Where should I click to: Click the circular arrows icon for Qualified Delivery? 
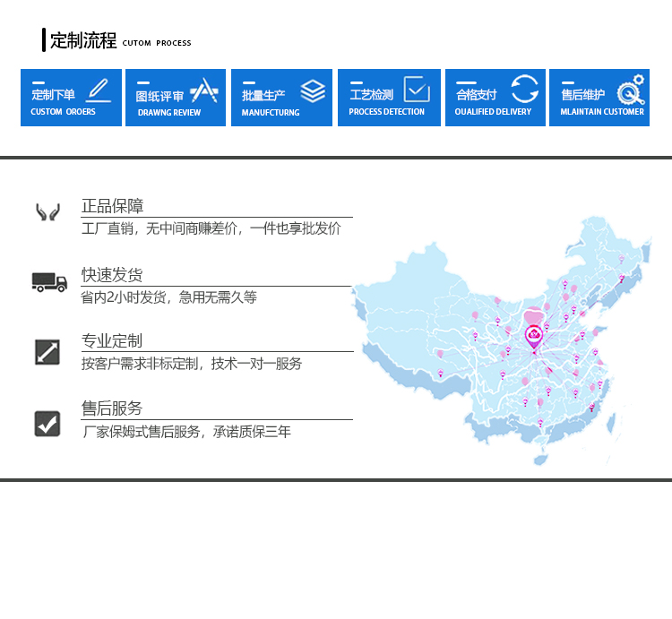click(525, 89)
